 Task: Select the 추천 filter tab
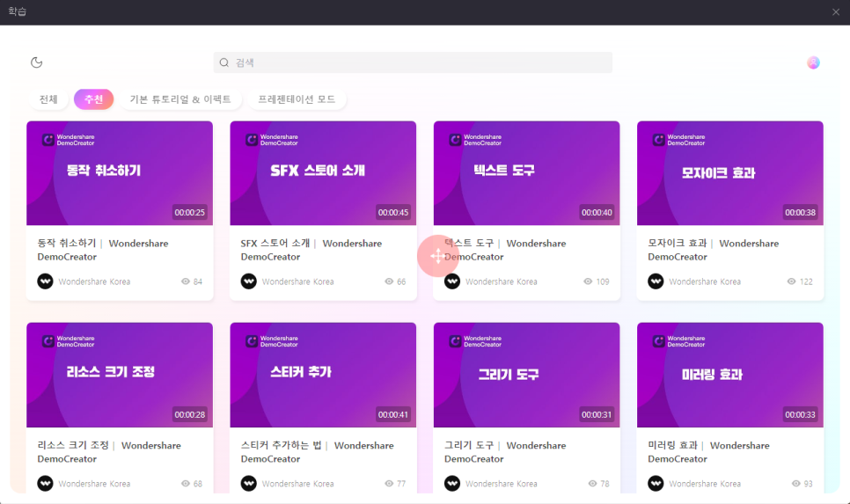(x=94, y=99)
